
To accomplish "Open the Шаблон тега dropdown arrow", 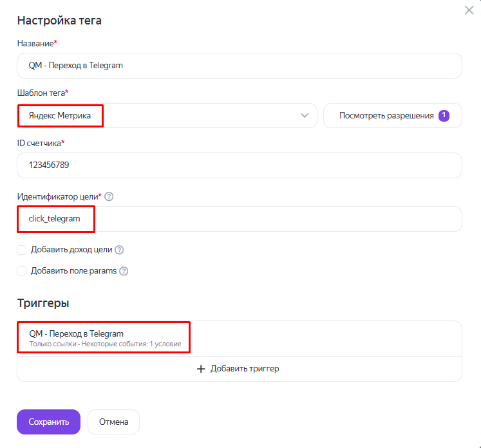I will point(305,116).
